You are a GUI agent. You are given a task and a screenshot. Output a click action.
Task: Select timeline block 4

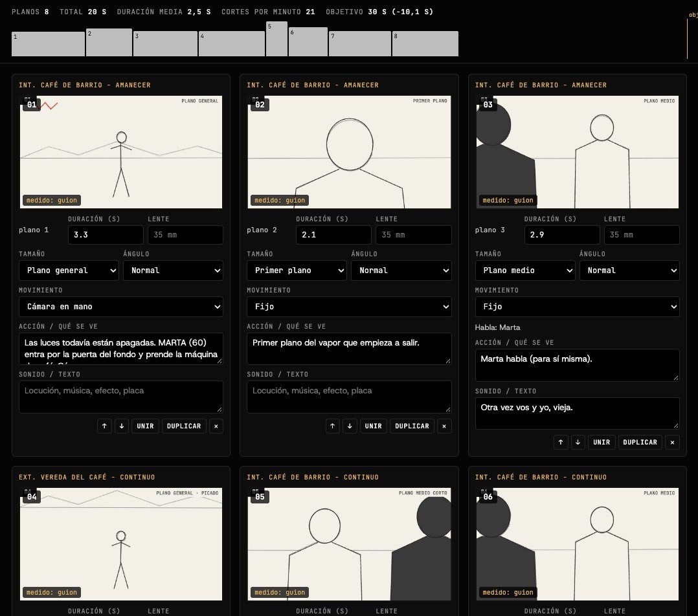pyautogui.click(x=232, y=43)
